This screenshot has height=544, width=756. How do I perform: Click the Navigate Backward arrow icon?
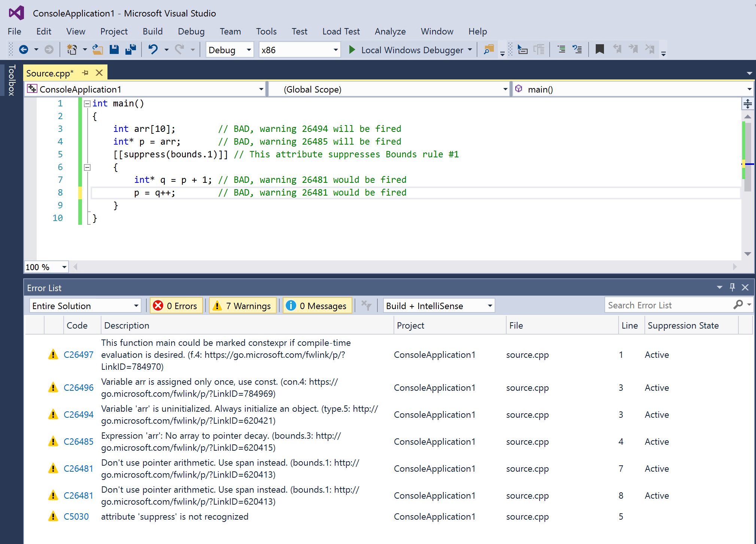pyautogui.click(x=24, y=49)
